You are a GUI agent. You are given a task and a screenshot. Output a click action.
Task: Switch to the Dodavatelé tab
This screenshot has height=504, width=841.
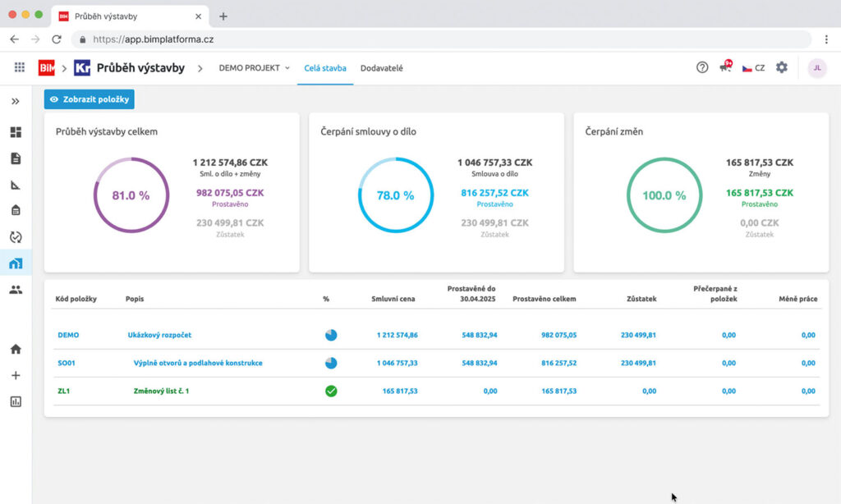pos(382,68)
